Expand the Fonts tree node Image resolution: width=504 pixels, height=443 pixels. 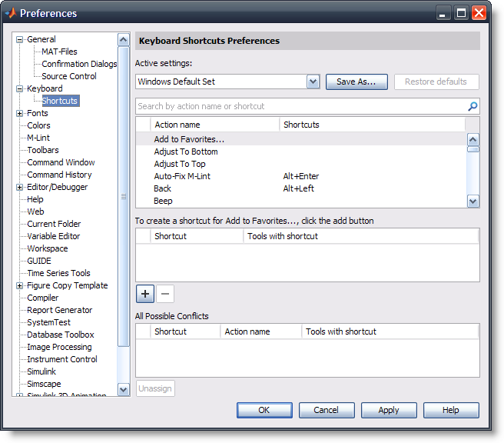pos(20,113)
